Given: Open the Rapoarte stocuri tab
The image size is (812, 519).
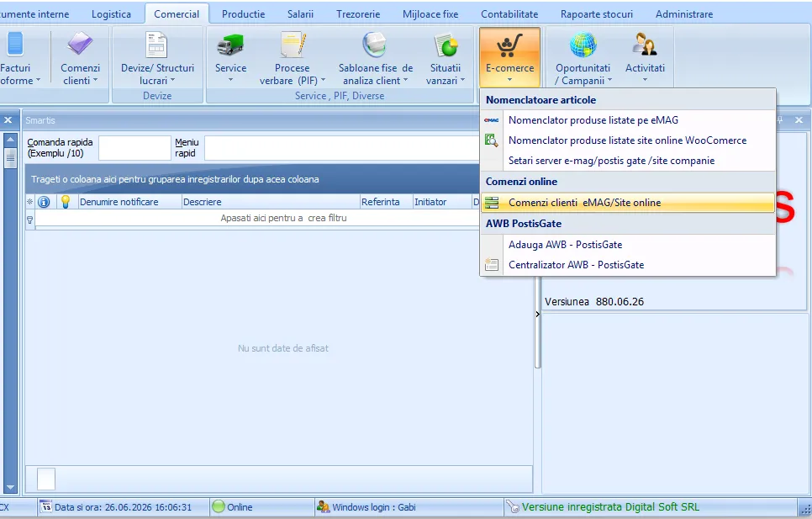Looking at the screenshot, I should click(597, 14).
